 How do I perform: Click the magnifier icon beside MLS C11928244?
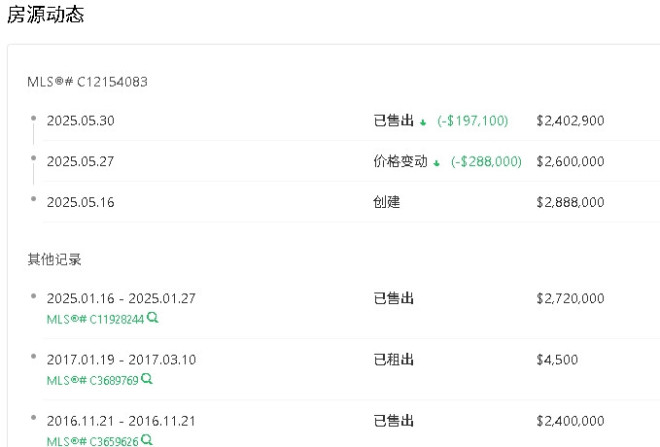tap(153, 318)
